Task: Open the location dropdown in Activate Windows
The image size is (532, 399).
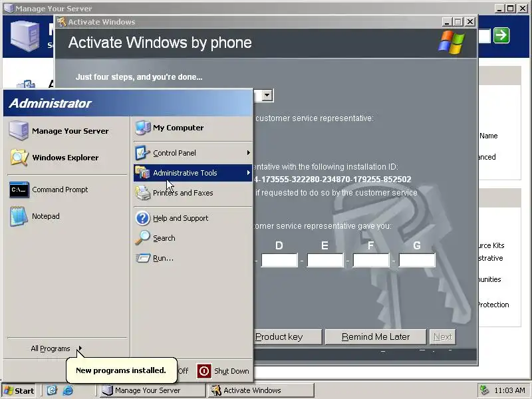Action: pyautogui.click(x=267, y=96)
